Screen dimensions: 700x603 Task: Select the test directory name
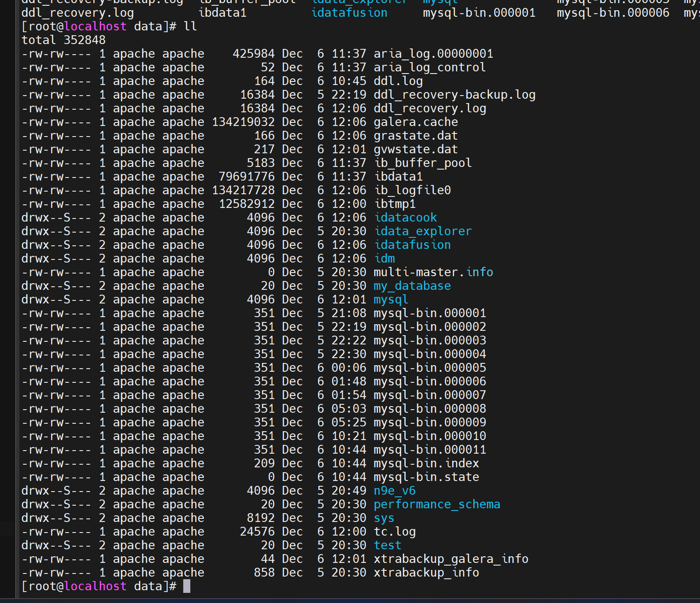[x=387, y=545]
